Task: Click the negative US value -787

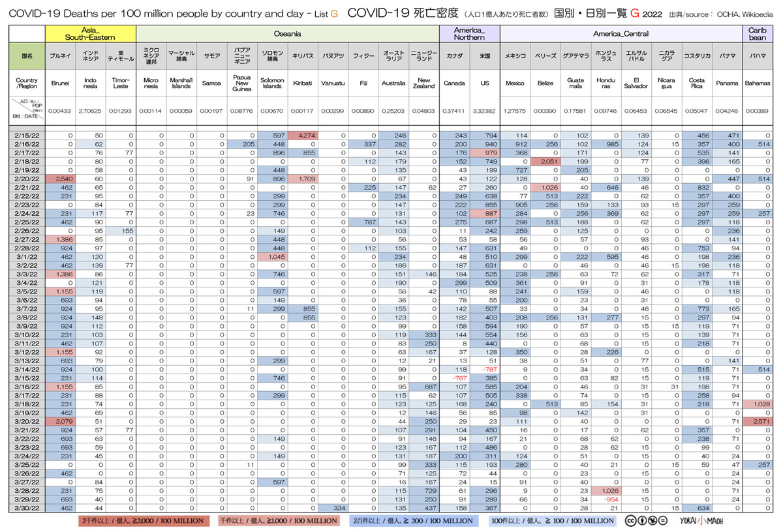Action: coord(485,370)
